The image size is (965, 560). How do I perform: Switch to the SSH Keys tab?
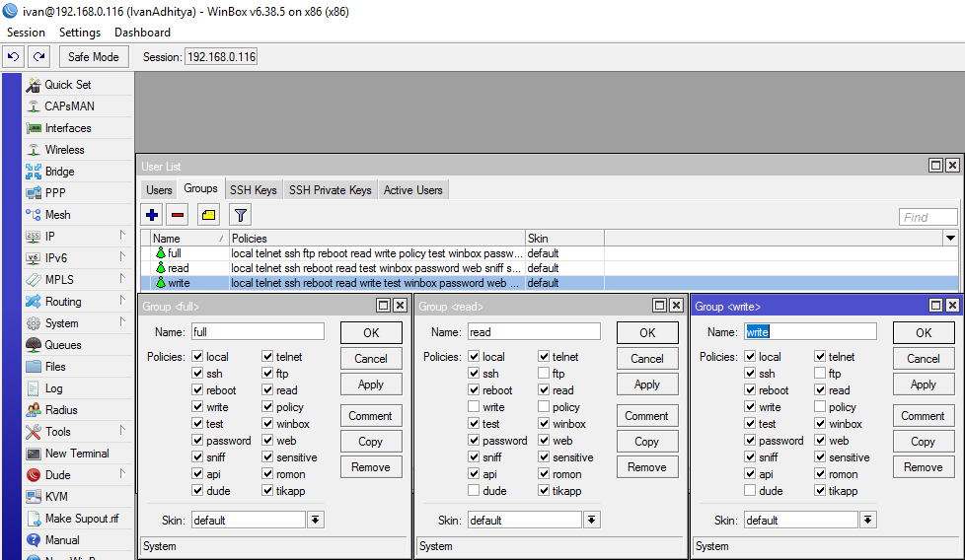(254, 190)
